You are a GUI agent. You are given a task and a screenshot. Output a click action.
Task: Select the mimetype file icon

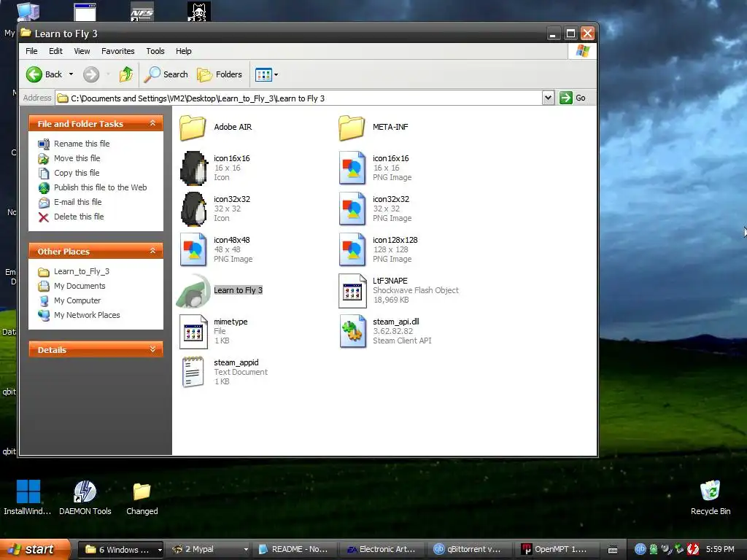[x=193, y=332]
